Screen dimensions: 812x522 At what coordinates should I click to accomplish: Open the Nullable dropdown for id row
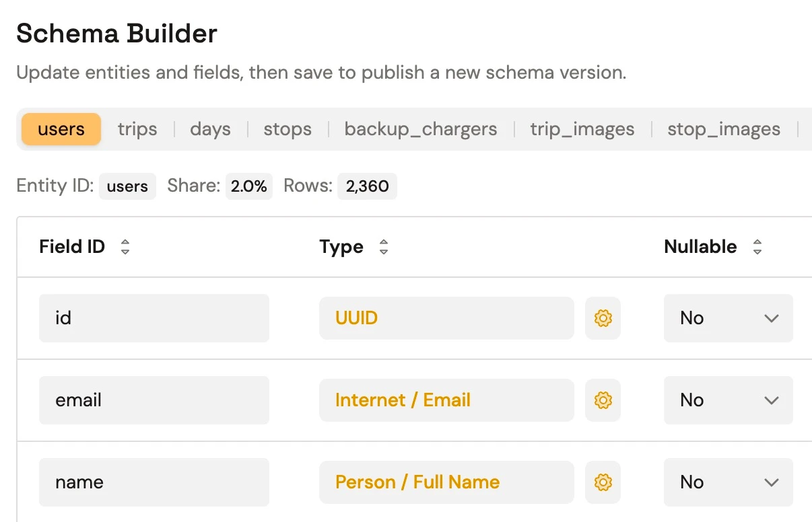[x=728, y=318]
